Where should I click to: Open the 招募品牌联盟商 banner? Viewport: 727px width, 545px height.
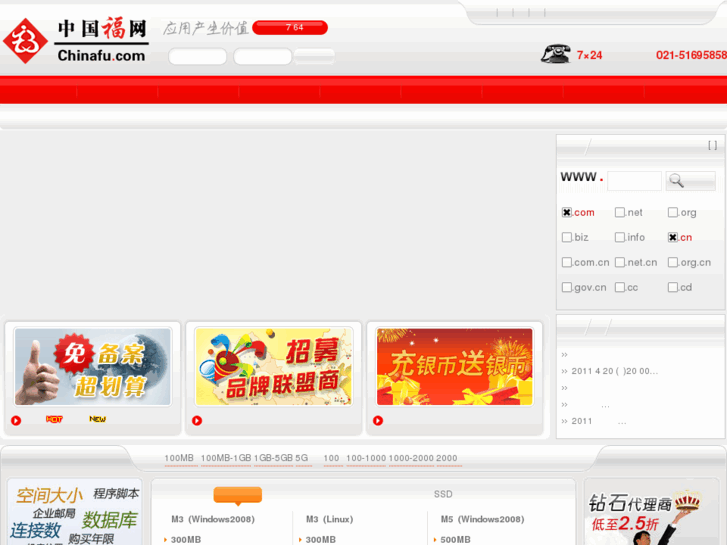pyautogui.click(x=274, y=367)
